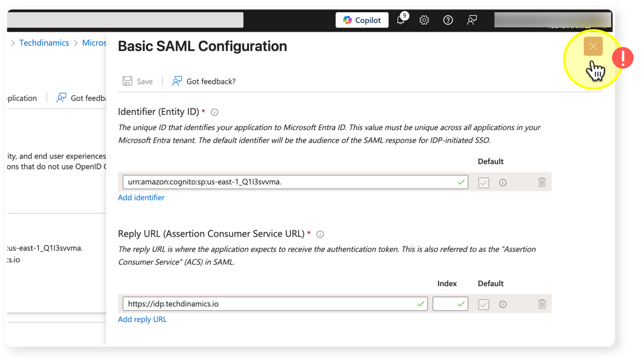This screenshot has height=362, width=644.
Task: Click the Default header above reply URL row
Action: pyautogui.click(x=490, y=284)
